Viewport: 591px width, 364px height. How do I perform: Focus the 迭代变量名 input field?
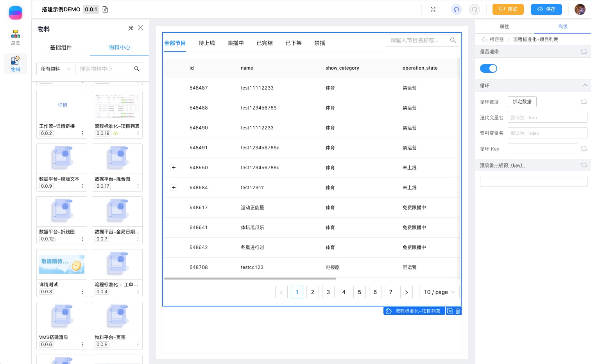pos(547,117)
